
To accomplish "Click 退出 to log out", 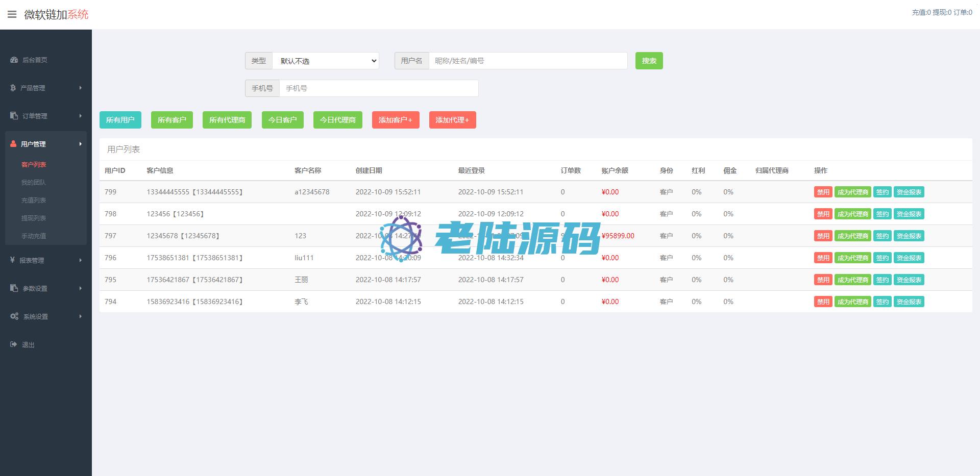I will point(28,344).
